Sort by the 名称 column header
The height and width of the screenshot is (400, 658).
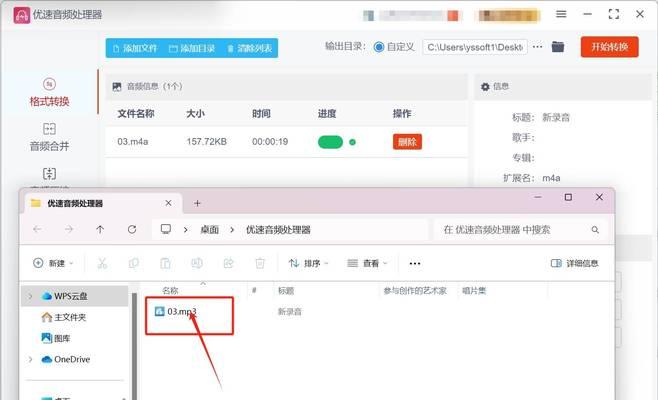(x=170, y=290)
